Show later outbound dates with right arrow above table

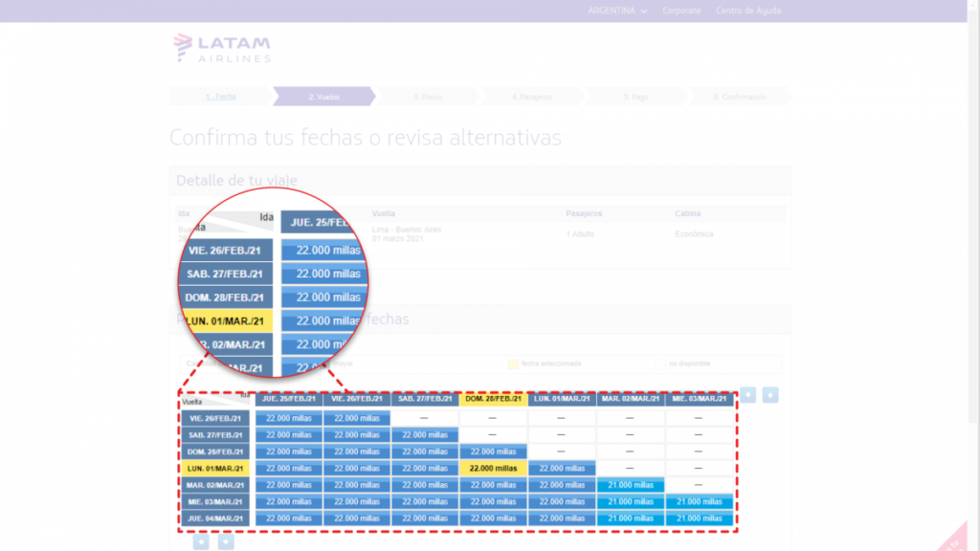click(x=770, y=395)
